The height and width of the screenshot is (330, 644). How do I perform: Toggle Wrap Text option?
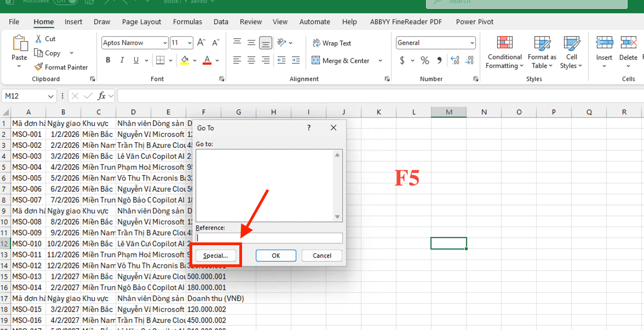(331, 43)
